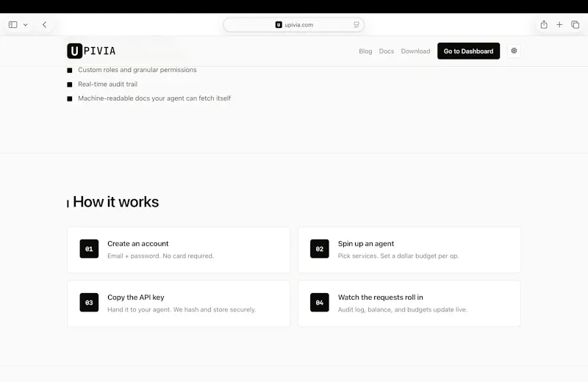Open a new tab with plus icon
This screenshot has width=588, height=382.
[559, 25]
